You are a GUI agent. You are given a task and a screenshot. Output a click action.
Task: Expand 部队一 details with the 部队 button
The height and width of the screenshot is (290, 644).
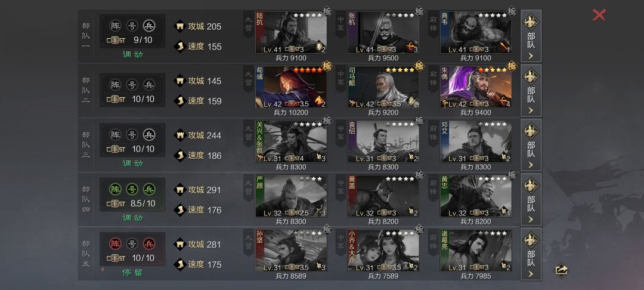point(531,36)
